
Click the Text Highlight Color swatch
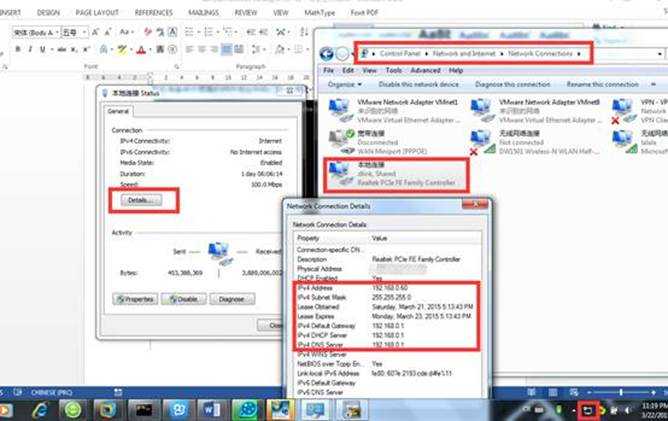122,50
